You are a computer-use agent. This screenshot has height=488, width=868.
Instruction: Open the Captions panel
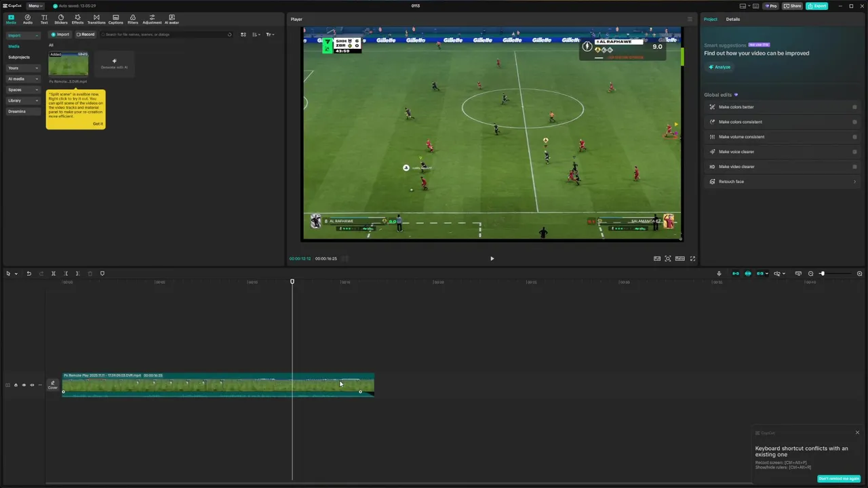point(116,19)
